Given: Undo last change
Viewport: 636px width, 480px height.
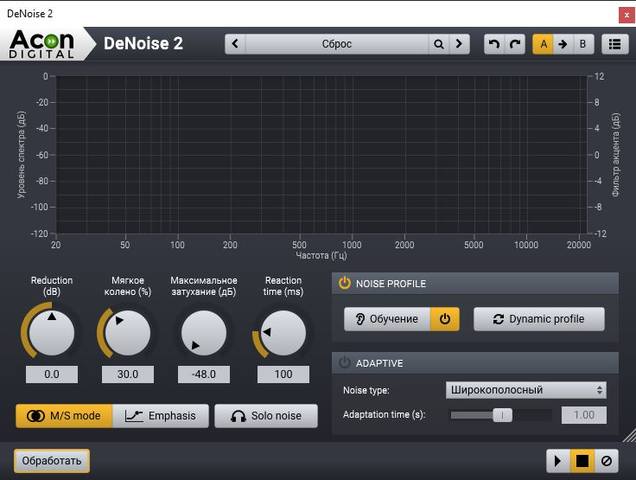Looking at the screenshot, I should (494, 44).
